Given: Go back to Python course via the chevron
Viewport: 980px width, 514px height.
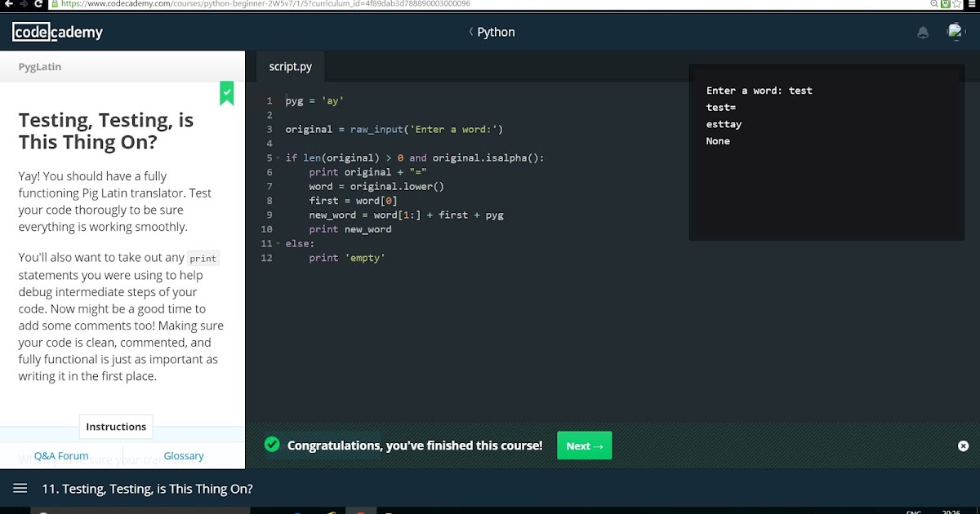Looking at the screenshot, I should click(470, 32).
